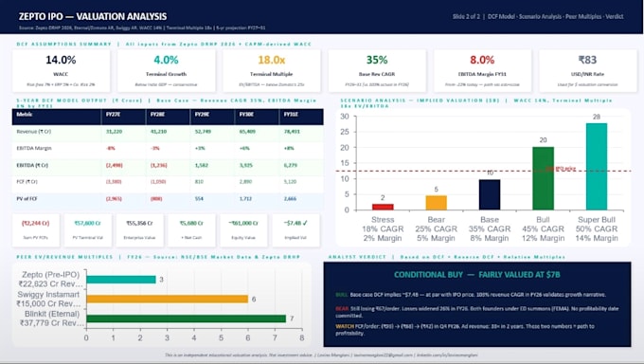Click the ~₹61,000 Cr Equity Value card
The width and height of the screenshot is (644, 364).
pyautogui.click(x=243, y=230)
